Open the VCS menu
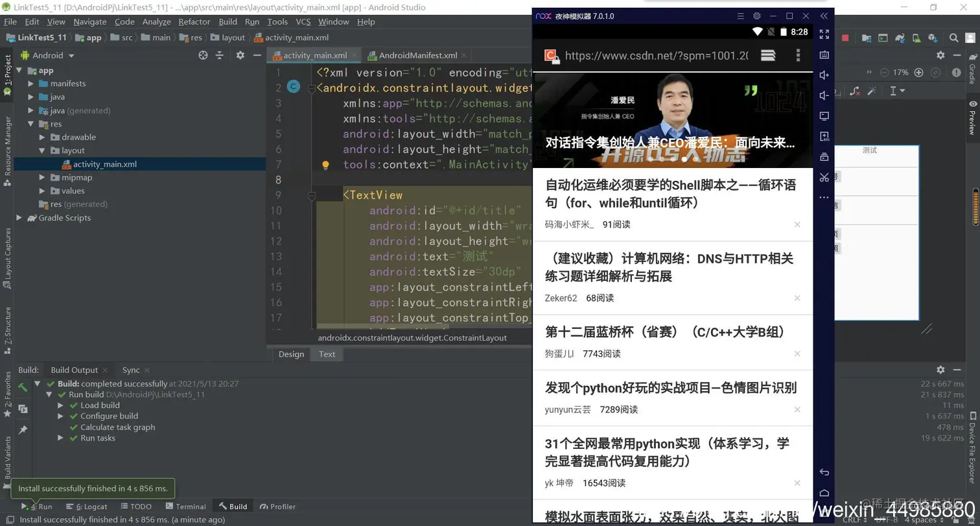 click(303, 21)
